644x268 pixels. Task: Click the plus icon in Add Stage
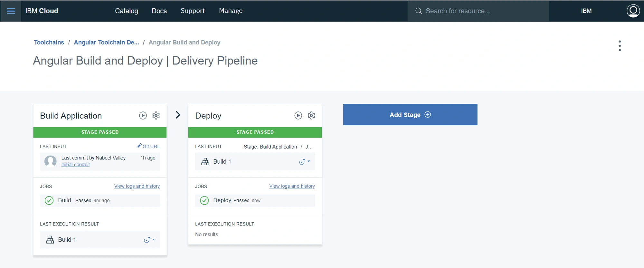coord(428,114)
